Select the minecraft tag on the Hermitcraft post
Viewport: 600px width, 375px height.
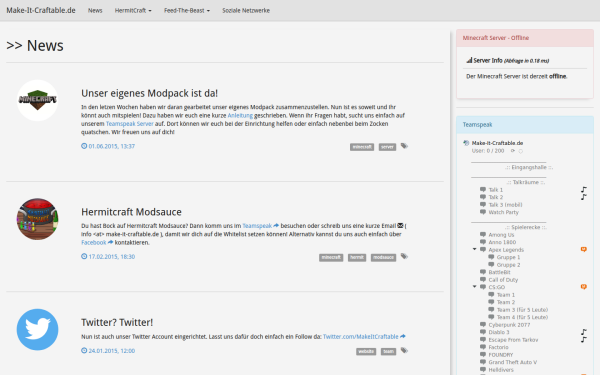tap(331, 258)
